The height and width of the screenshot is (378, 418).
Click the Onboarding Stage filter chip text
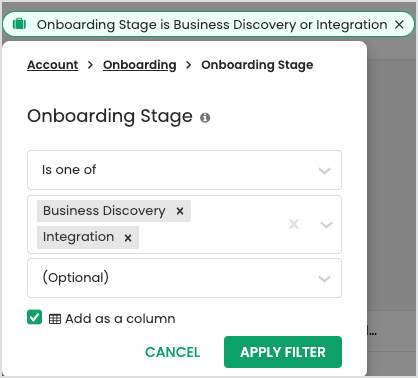point(212,25)
